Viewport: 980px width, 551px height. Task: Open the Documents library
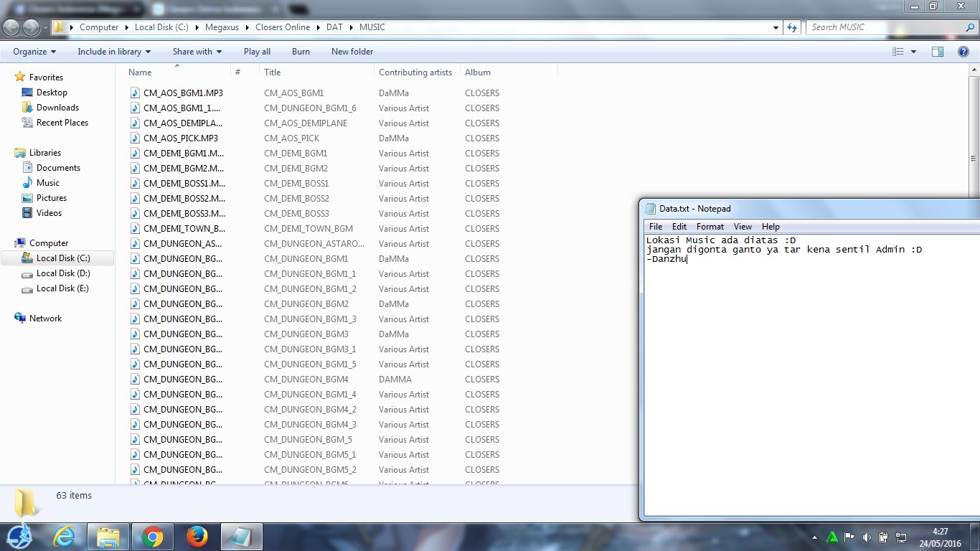[58, 168]
